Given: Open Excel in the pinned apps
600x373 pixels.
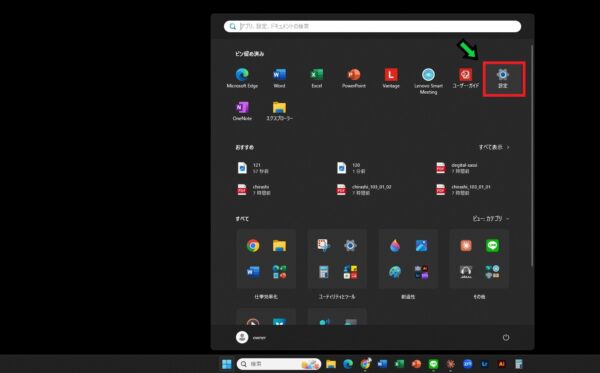Looking at the screenshot, I should [x=316, y=78].
